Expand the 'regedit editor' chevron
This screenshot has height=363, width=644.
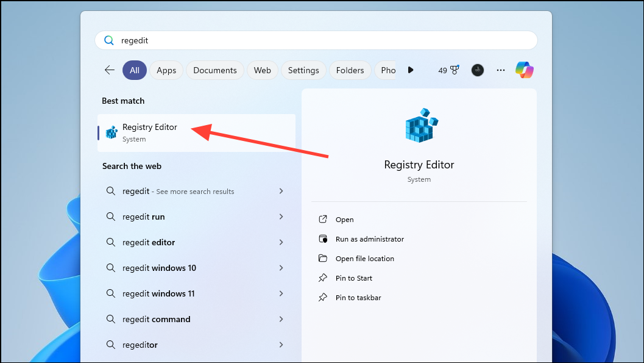point(281,242)
